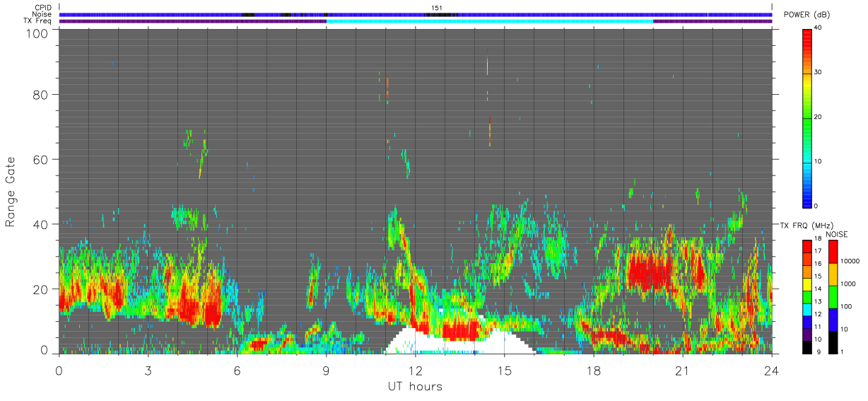Image resolution: width=868 pixels, height=401 pixels.
Task: Click range gate tick label 40
Action: coord(42,224)
